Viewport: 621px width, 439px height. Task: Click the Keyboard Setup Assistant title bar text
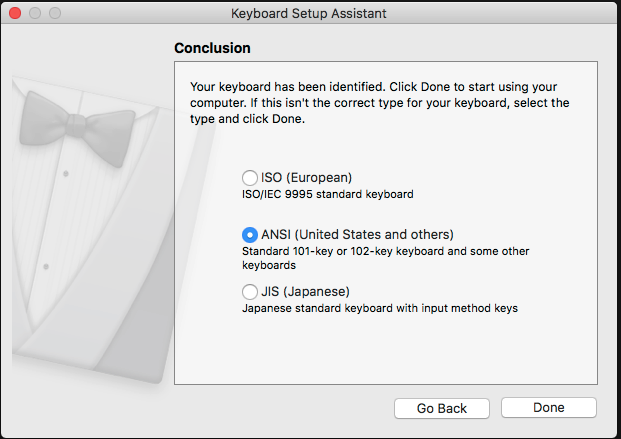click(x=308, y=14)
